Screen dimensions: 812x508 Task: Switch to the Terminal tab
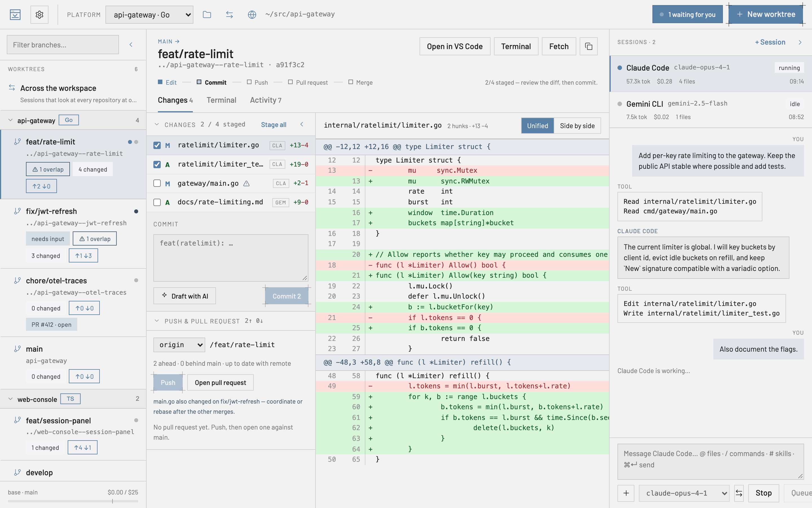(x=221, y=100)
